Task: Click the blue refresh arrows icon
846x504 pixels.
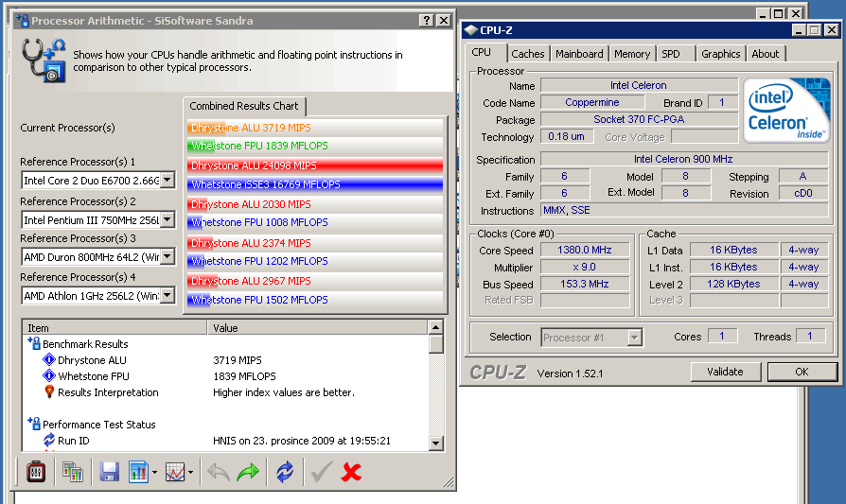Action: click(x=284, y=471)
